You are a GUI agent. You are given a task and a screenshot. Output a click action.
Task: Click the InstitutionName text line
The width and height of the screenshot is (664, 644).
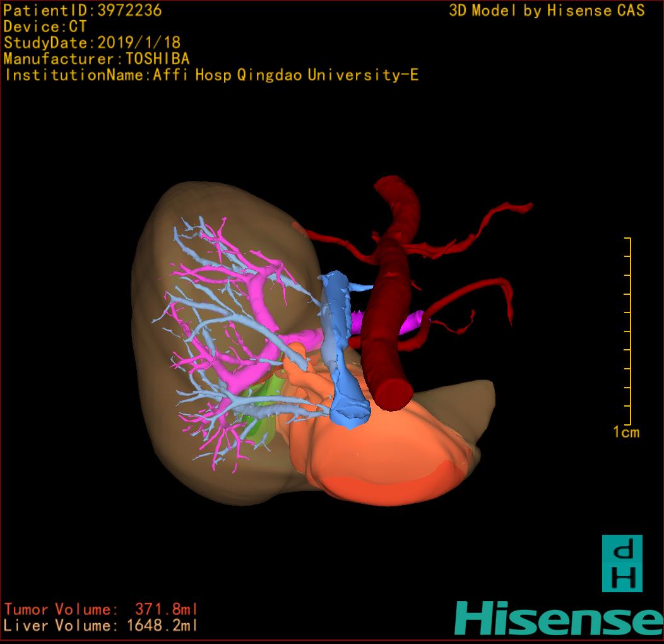pyautogui.click(x=211, y=75)
